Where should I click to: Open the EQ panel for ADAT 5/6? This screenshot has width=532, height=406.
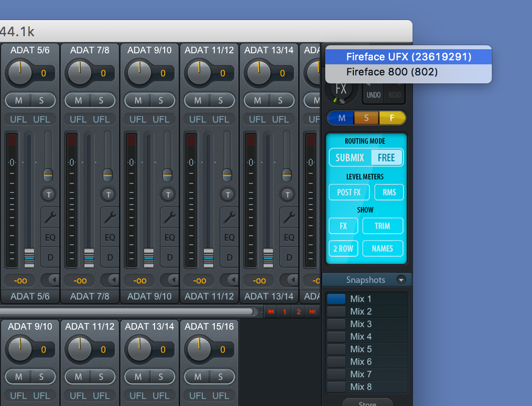(x=50, y=238)
